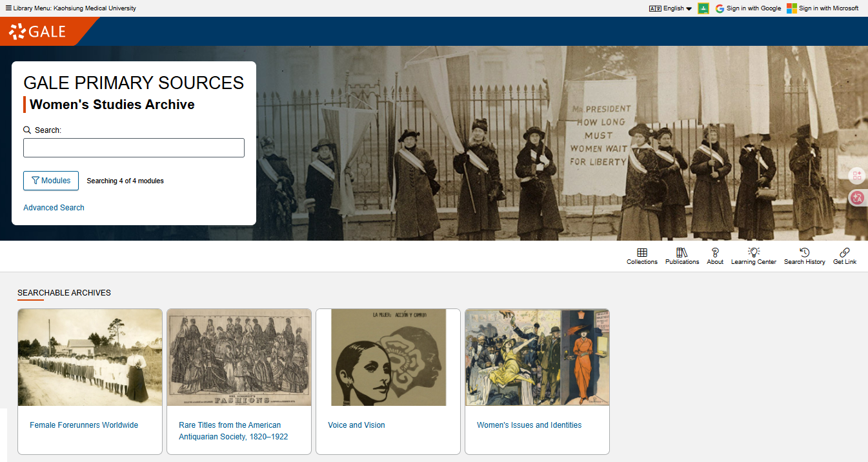Open the Modules filter button
This screenshot has width=868, height=462.
[x=51, y=181]
